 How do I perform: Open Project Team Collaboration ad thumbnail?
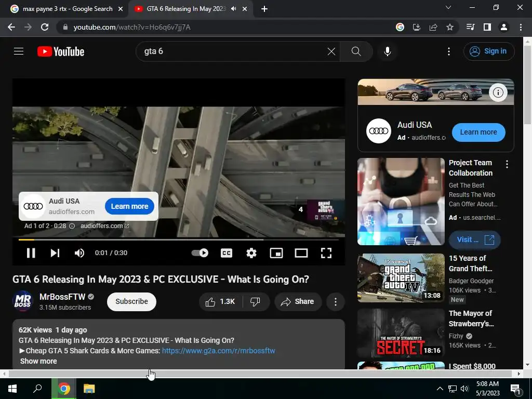(x=401, y=202)
